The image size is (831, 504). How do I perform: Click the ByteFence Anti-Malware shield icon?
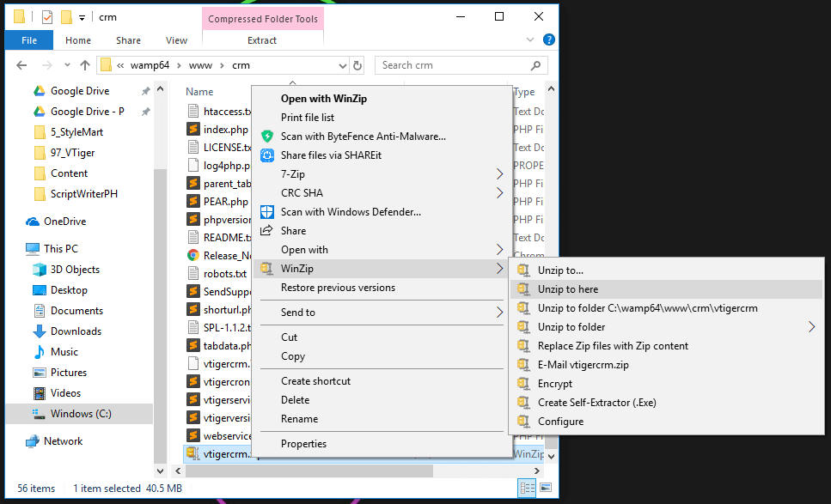[x=266, y=137]
